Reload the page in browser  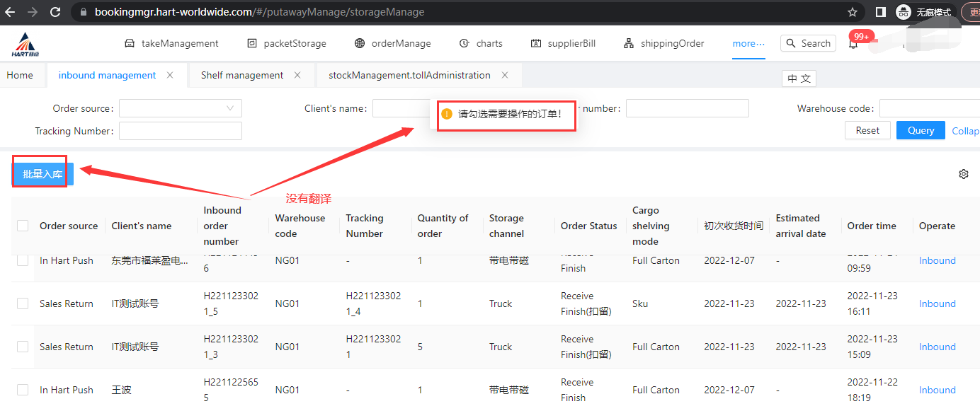tap(55, 12)
